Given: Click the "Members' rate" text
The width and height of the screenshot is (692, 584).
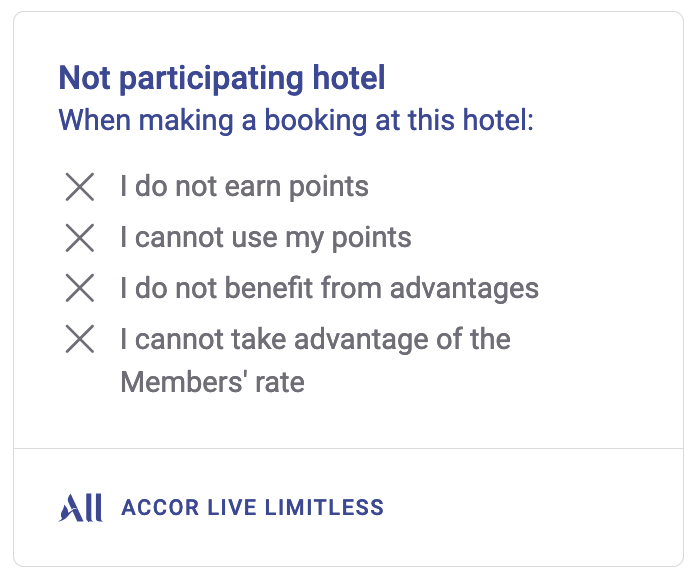Looking at the screenshot, I should coord(213,382).
